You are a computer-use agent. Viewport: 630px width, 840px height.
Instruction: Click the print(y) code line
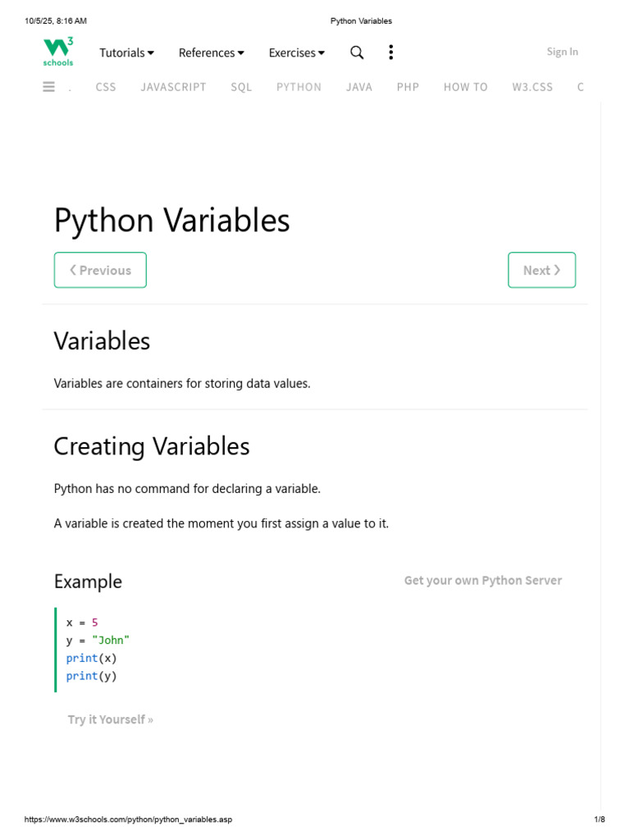[91, 676]
